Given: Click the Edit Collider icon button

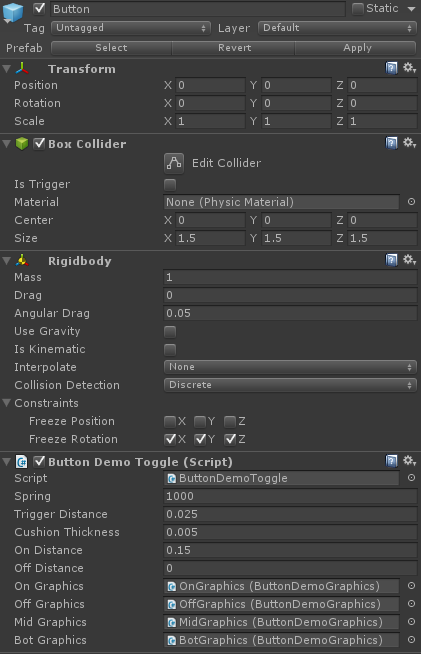Looking at the screenshot, I should tap(174, 163).
